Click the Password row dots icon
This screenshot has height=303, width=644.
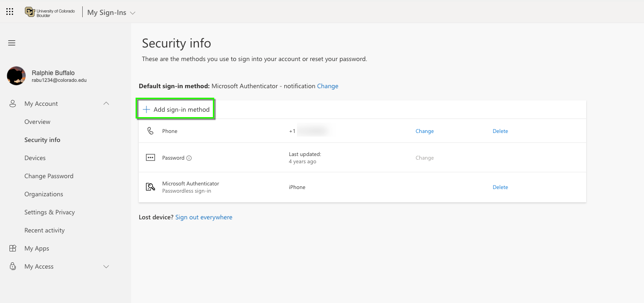pos(150,158)
